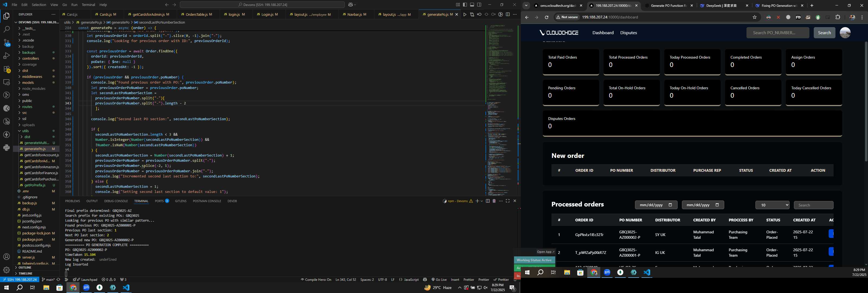Viewport: 868px width, 293px height.
Task: Click the SSH: 199.188.207.24 remote indicator
Action: point(20,279)
